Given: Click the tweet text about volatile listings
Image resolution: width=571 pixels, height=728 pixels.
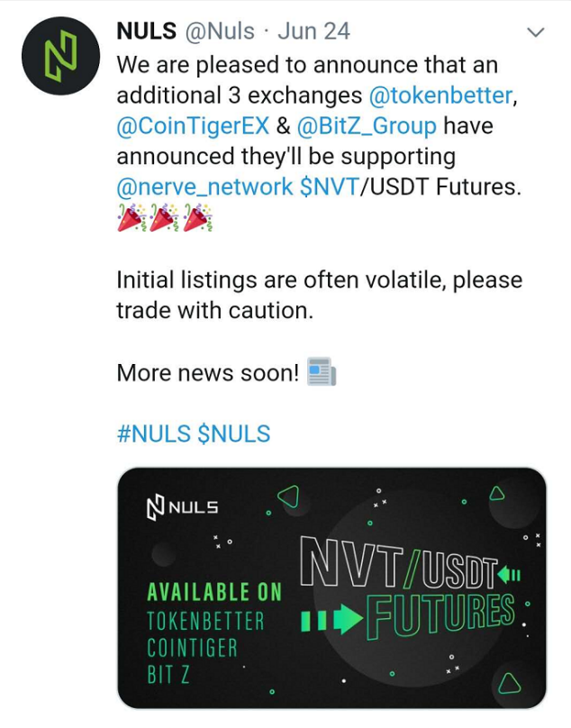Looking at the screenshot, I should [320, 296].
